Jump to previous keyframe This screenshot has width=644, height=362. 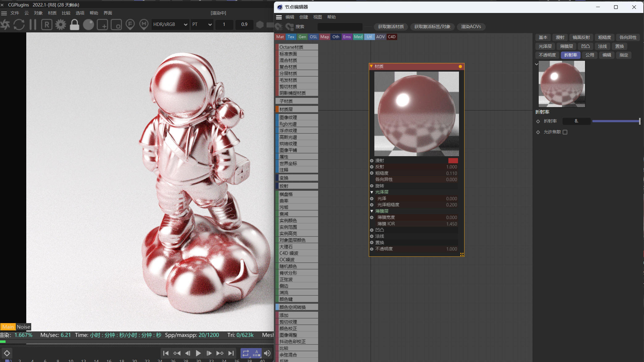(x=177, y=353)
